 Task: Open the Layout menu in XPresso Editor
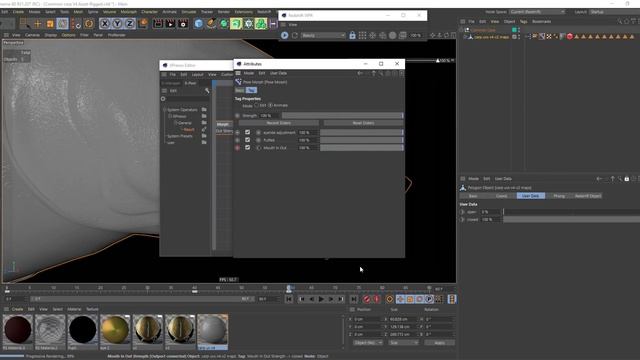[x=198, y=75]
